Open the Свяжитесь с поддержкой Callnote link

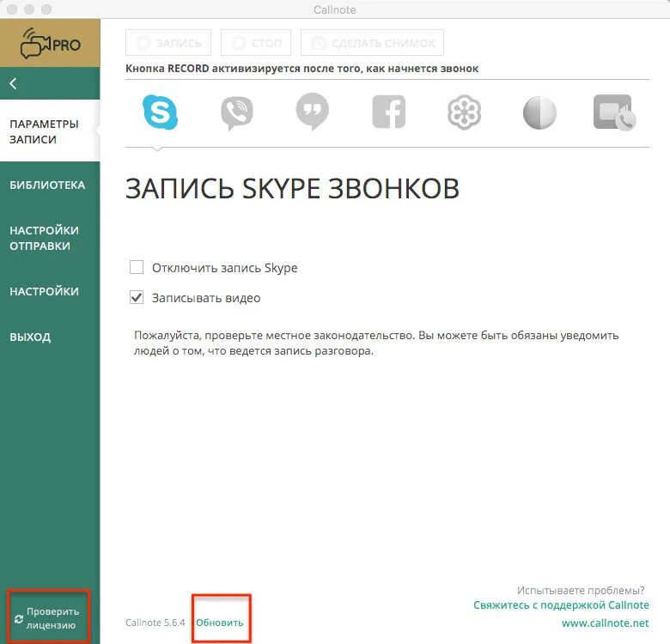tap(561, 605)
